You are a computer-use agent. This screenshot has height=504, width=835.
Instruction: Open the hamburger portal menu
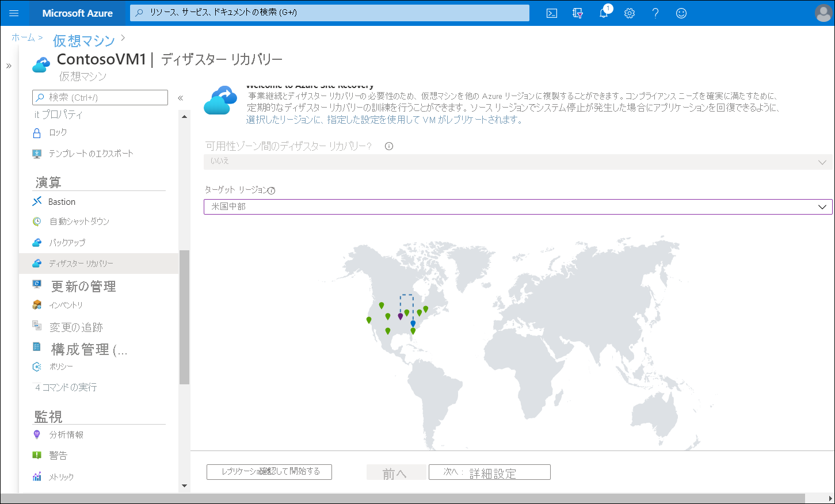point(14,13)
